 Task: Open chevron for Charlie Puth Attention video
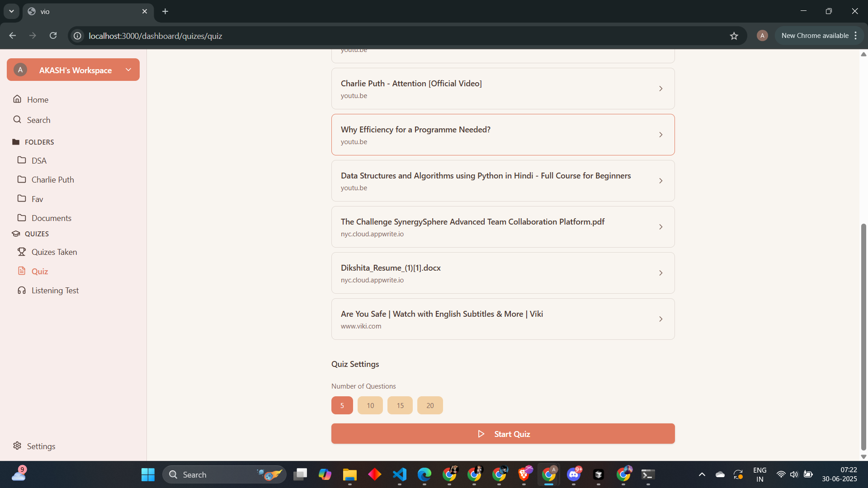(660, 89)
